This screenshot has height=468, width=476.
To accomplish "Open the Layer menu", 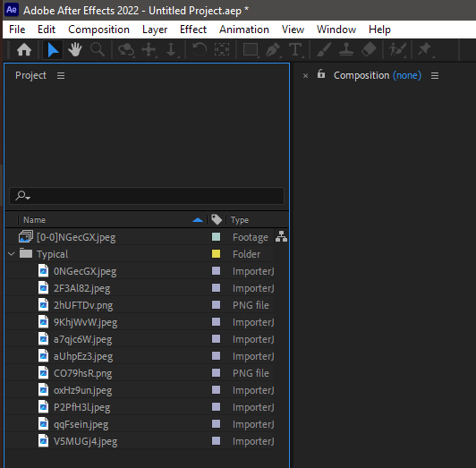I will coord(155,30).
